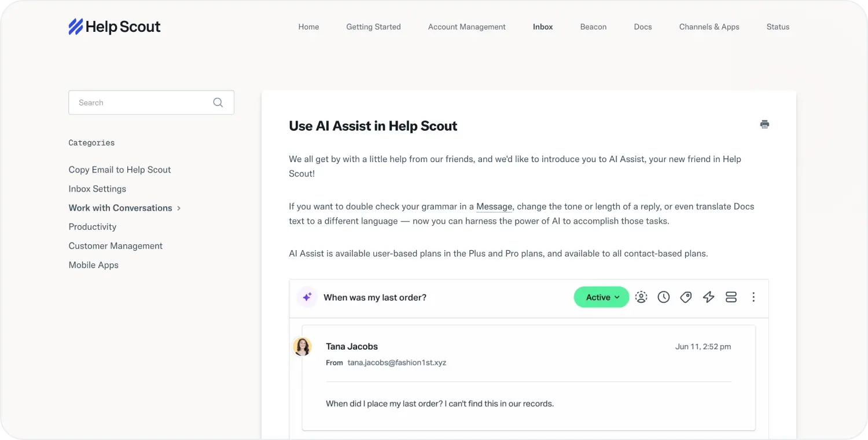
Task: Click the Categories sidebar heading
Action: coord(91,142)
